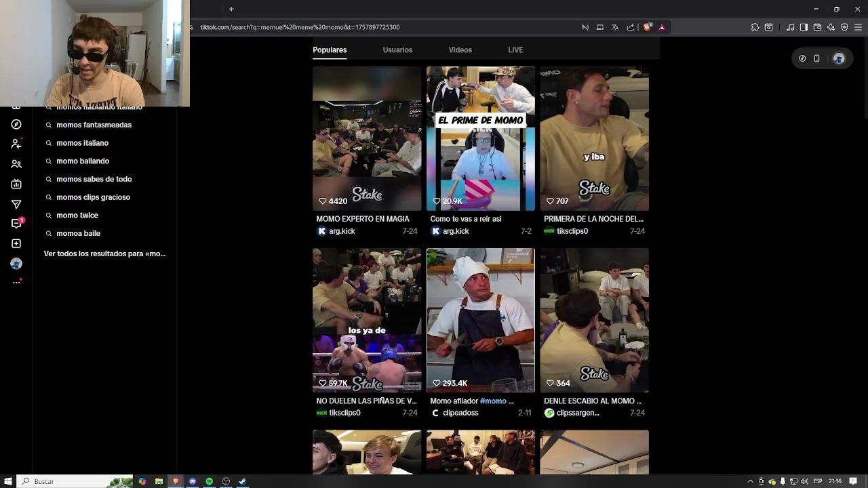Open the browser extensions puzzle icon
868x488 pixels.
click(x=755, y=27)
